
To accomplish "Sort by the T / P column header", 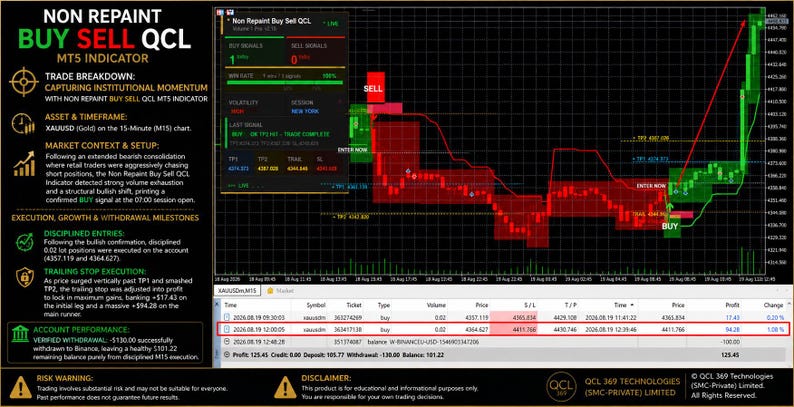I will [x=570, y=305].
